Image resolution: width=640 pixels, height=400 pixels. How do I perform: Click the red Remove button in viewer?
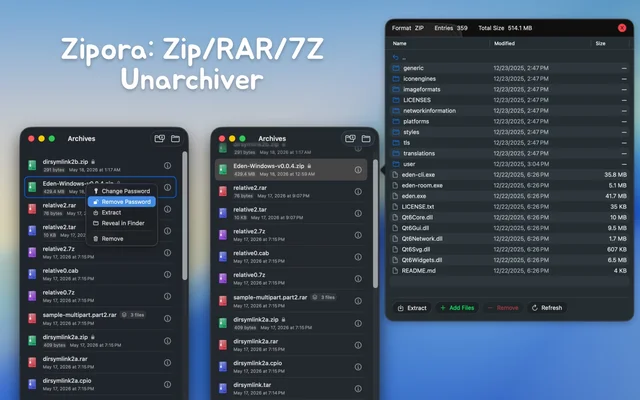coord(503,308)
